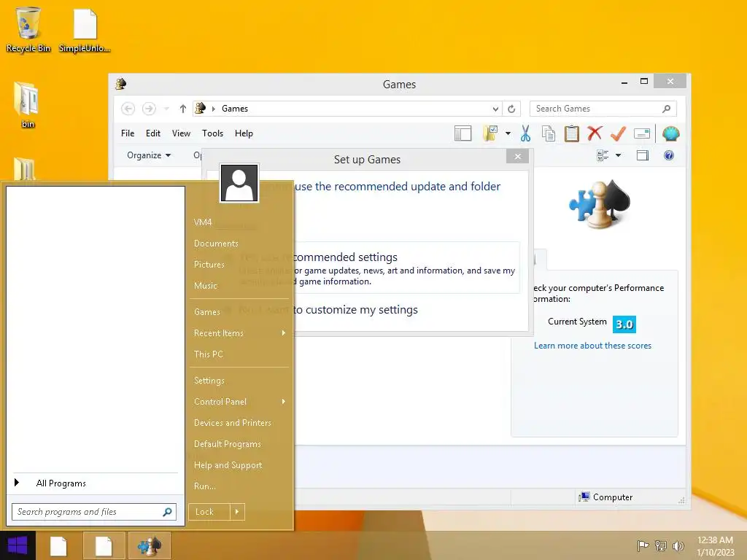This screenshot has width=747, height=560.
Task: Toggle the navigation pane toolbar icon
Action: point(462,134)
